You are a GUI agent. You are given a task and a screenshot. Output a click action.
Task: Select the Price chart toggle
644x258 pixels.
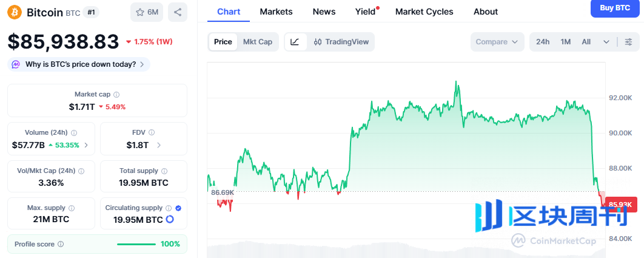[223, 42]
